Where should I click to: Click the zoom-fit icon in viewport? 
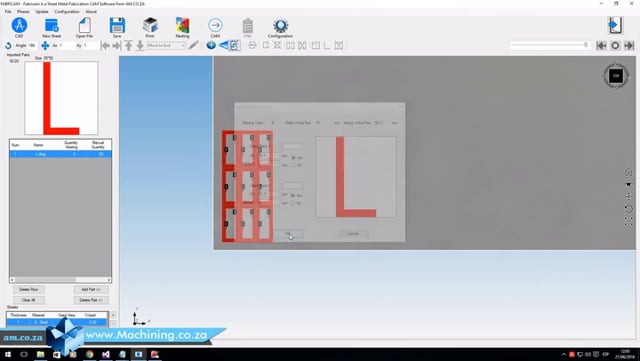(x=628, y=221)
